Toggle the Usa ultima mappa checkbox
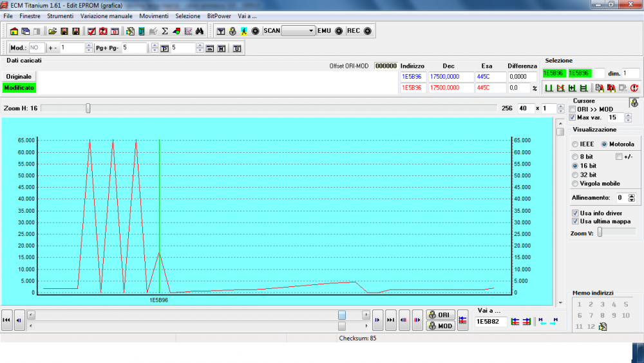This screenshot has width=644, height=363. 575,221
